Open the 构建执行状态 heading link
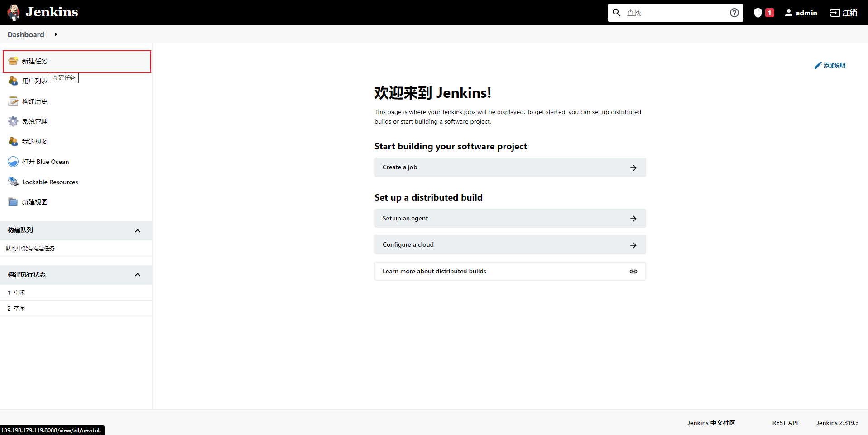Image resolution: width=868 pixels, height=435 pixels. coord(27,275)
